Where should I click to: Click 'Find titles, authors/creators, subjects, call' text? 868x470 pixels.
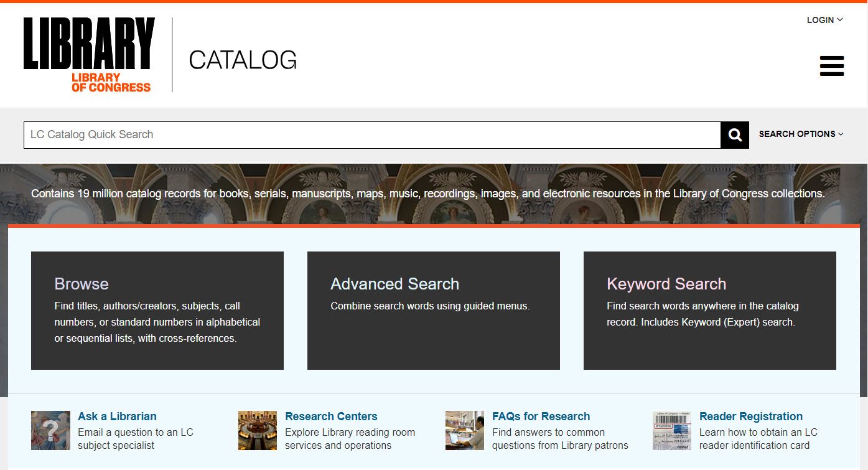click(147, 306)
